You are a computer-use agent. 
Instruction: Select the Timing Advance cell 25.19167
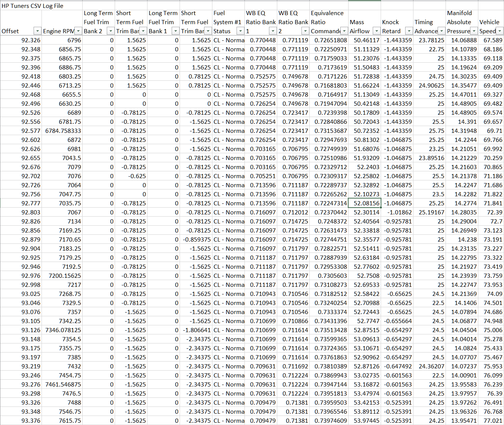click(x=430, y=212)
